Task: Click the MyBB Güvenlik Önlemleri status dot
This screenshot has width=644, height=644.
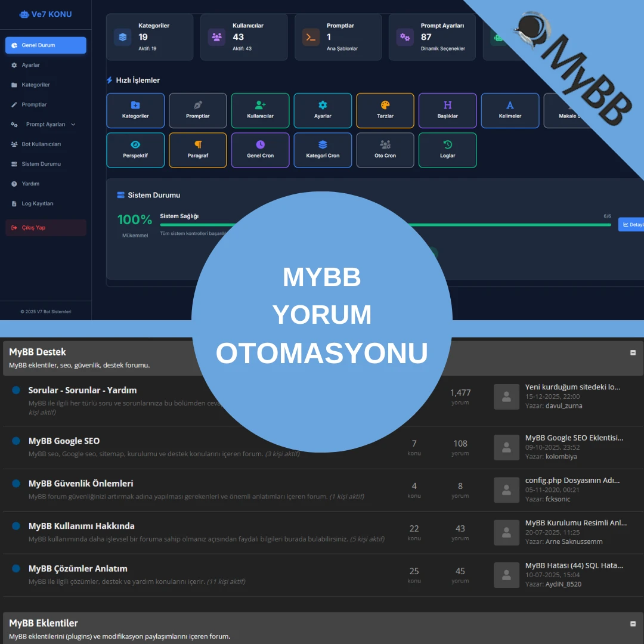Action: tap(16, 484)
